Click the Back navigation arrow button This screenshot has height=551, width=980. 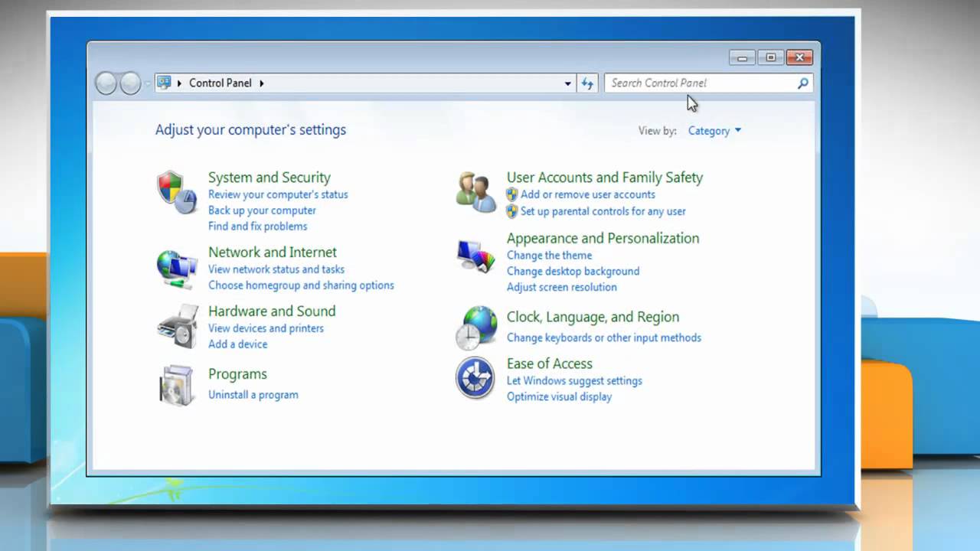tap(106, 83)
